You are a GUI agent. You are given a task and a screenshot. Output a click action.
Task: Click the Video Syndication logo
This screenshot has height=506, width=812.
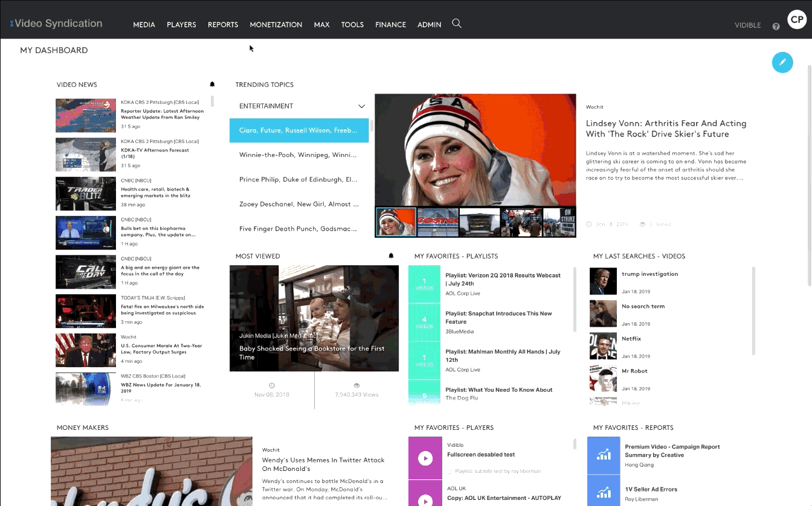[x=56, y=24]
